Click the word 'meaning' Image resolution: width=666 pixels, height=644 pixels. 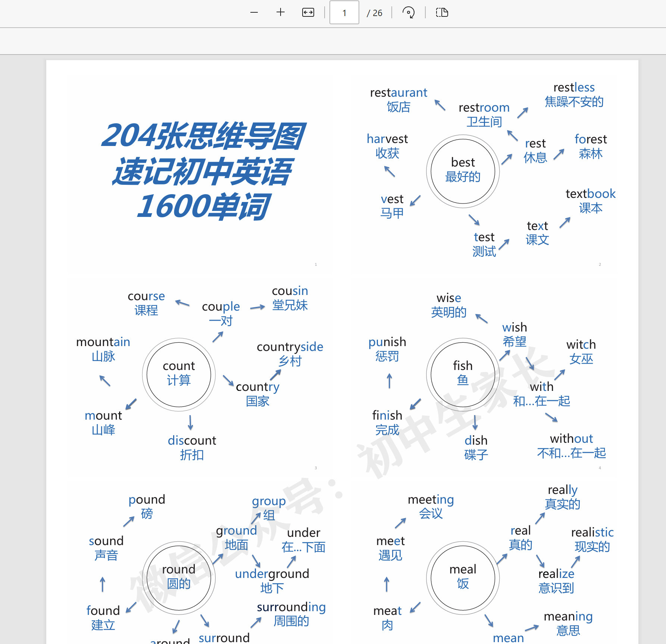568,617
